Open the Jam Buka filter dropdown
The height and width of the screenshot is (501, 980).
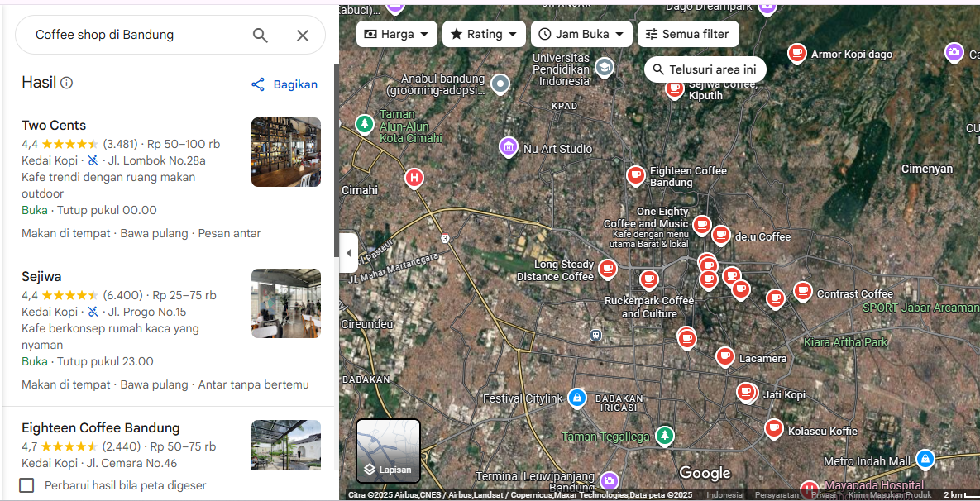pos(581,34)
